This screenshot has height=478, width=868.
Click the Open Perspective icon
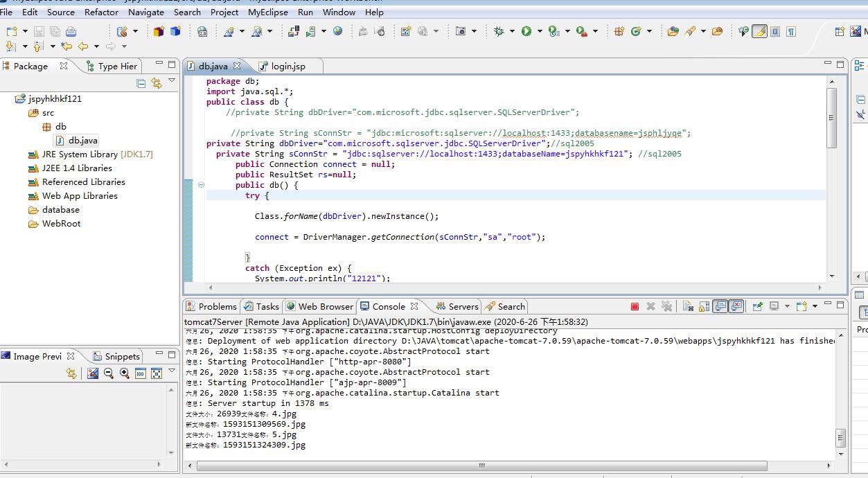pyautogui.click(x=840, y=31)
